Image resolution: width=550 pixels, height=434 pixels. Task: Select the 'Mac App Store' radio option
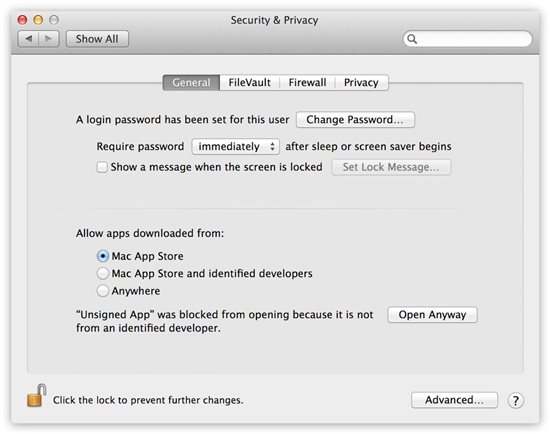[103, 256]
